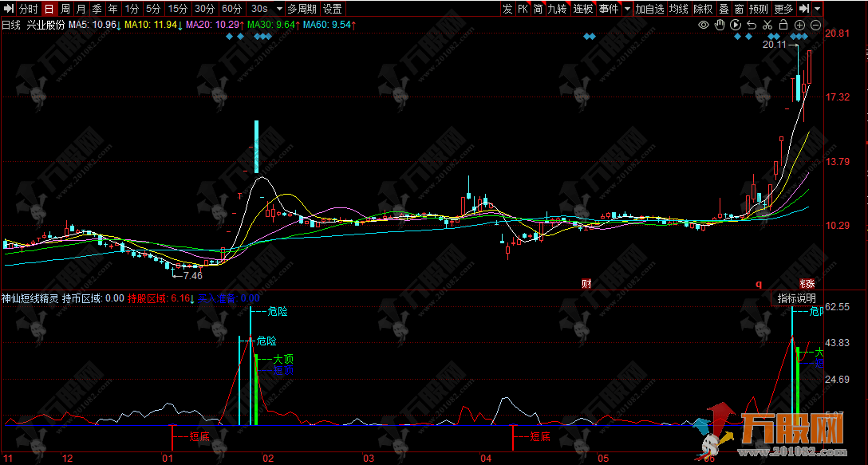Click the 除权 ex-rights button

tap(703, 9)
